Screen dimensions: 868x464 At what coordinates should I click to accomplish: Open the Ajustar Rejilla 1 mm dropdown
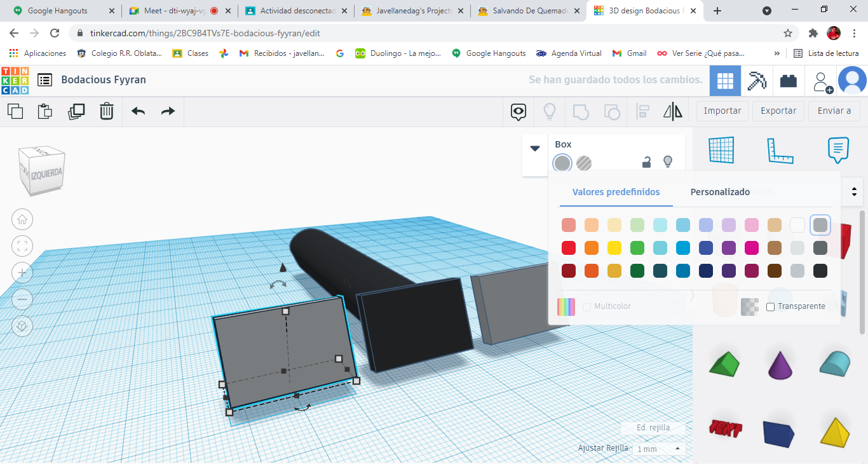659,449
